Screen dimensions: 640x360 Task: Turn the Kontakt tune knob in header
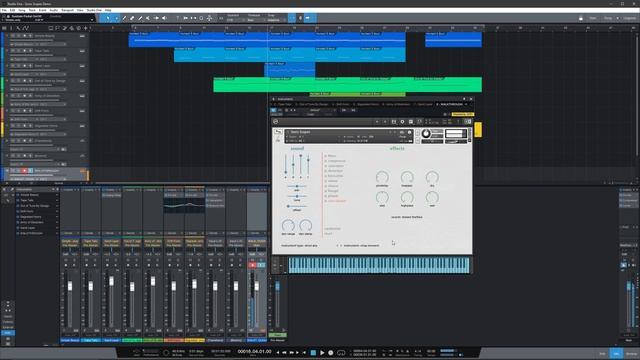[x=426, y=133]
